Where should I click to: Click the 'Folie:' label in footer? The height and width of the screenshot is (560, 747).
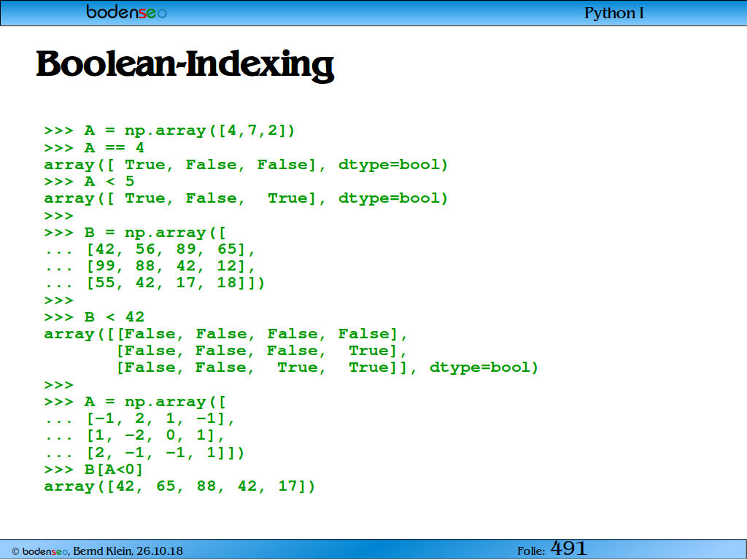point(531,551)
